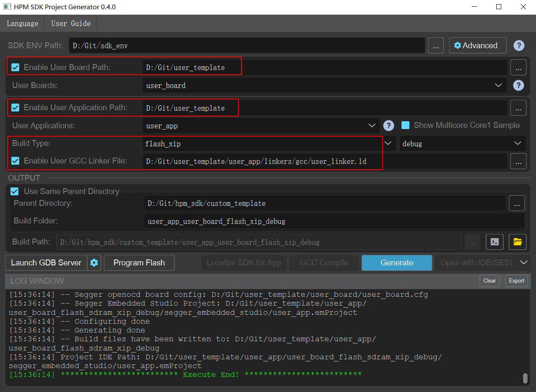Click the Generate button
This screenshot has height=392, width=536.
point(396,262)
